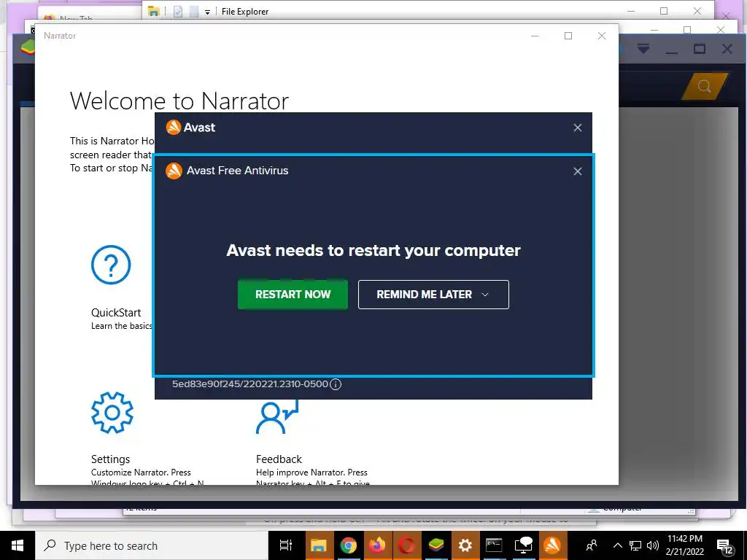Open File Explorer from the taskbar
Image resolution: width=747 pixels, height=560 pixels.
(x=318, y=545)
